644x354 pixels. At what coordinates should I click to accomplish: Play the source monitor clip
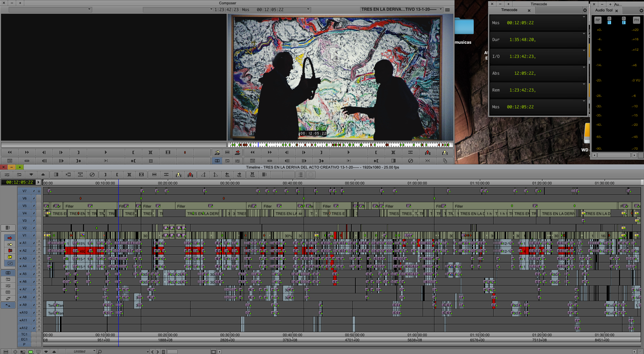105,152
